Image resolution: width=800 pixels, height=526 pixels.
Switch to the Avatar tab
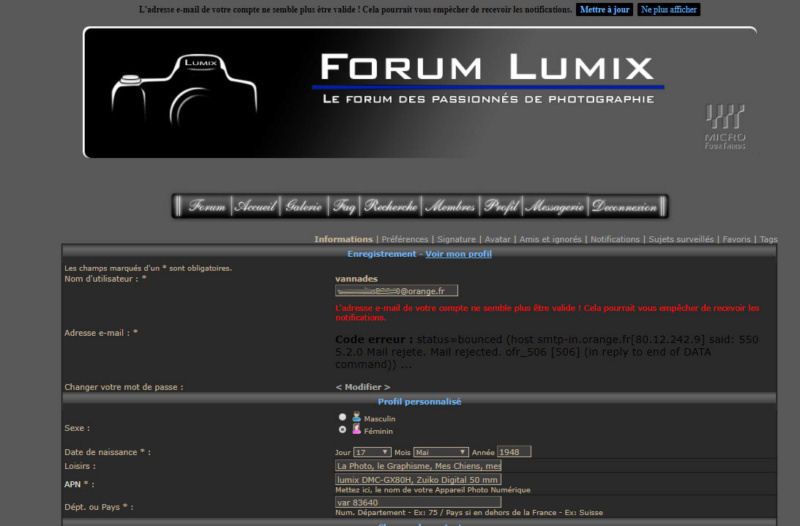497,239
